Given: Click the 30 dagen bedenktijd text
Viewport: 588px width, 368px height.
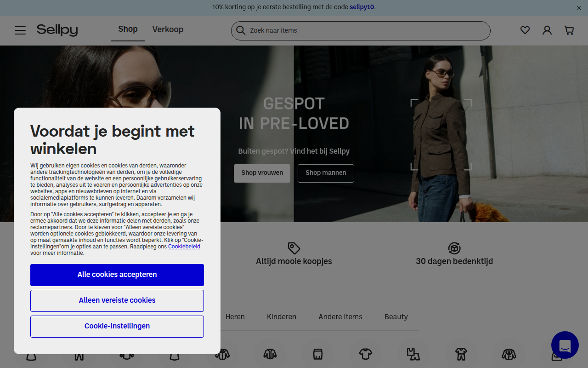Looking at the screenshot, I should pos(454,261).
